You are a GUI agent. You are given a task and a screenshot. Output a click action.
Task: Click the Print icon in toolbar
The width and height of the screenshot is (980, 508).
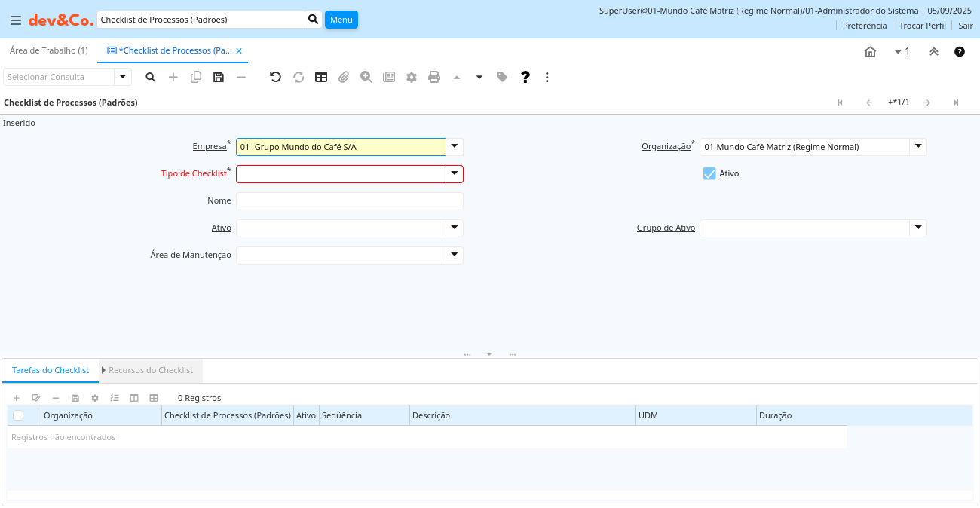434,77
